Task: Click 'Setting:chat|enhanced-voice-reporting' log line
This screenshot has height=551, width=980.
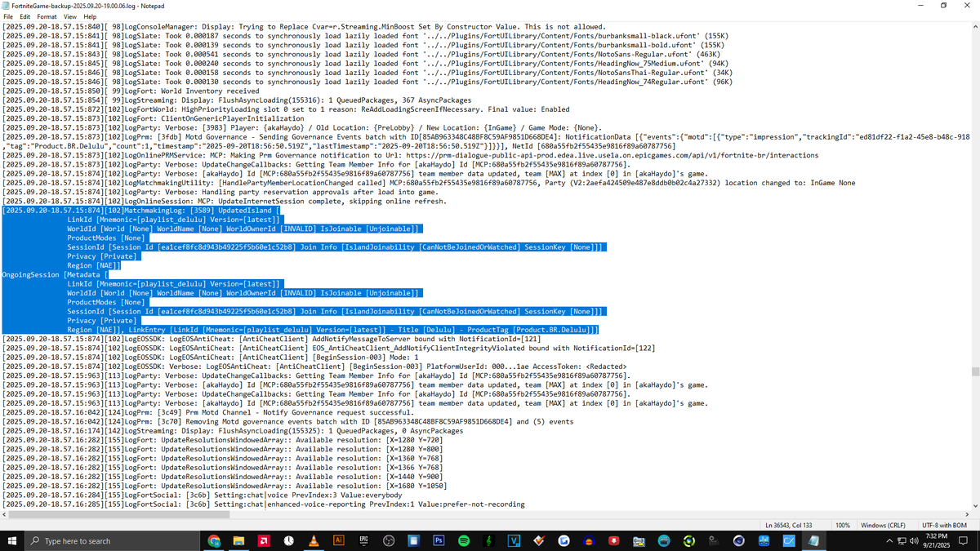Action: (x=264, y=504)
